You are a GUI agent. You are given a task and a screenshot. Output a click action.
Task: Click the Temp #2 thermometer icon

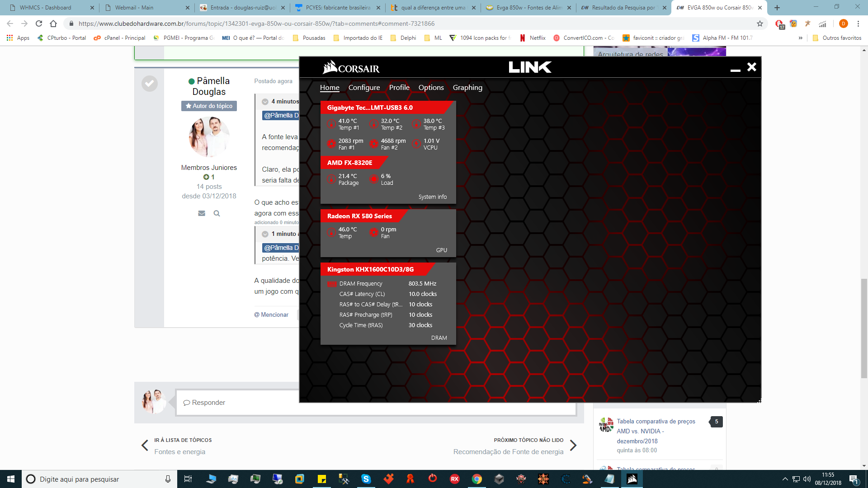pyautogui.click(x=374, y=124)
